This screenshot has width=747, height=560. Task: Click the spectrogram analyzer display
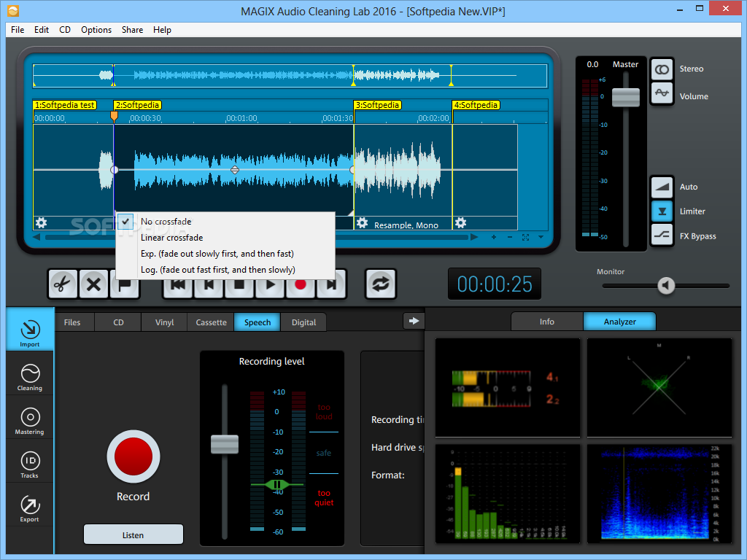click(659, 494)
